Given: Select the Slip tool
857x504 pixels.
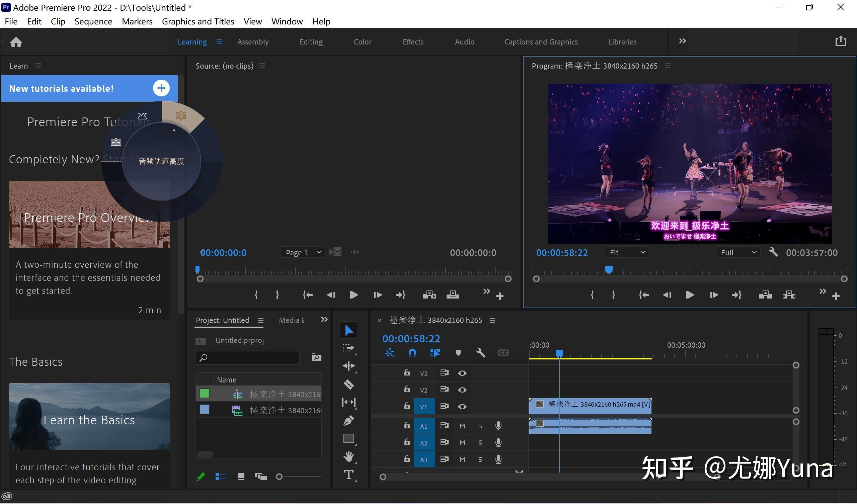Looking at the screenshot, I should pos(348,402).
